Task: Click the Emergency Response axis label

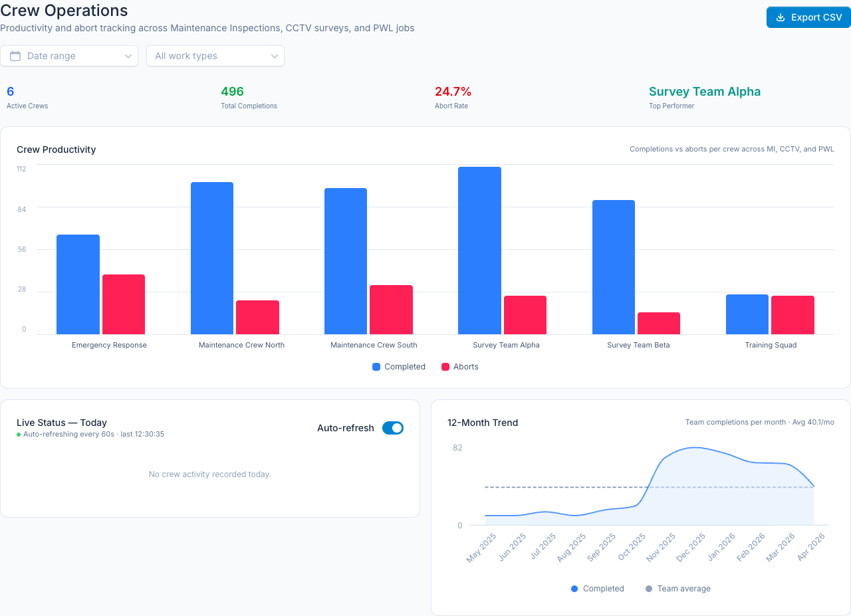Action: pos(109,345)
